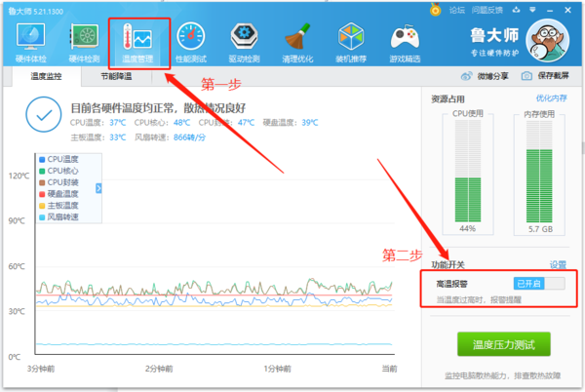The image size is (585, 392).
Task: Click 硬盘温度 39℃ value
Action: [310, 123]
